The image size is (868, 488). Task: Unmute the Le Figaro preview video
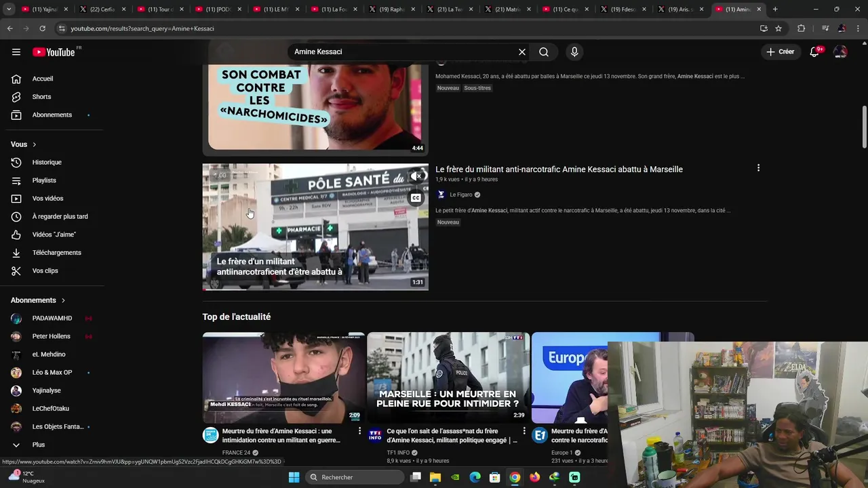click(x=416, y=176)
